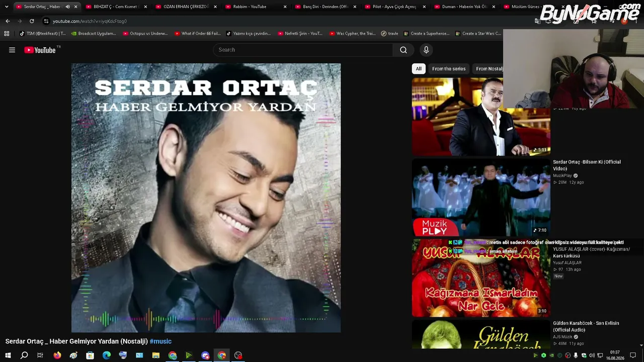This screenshot has height=362, width=644.
Task: Launch Firefox from the taskbar
Action: pyautogui.click(x=57, y=355)
